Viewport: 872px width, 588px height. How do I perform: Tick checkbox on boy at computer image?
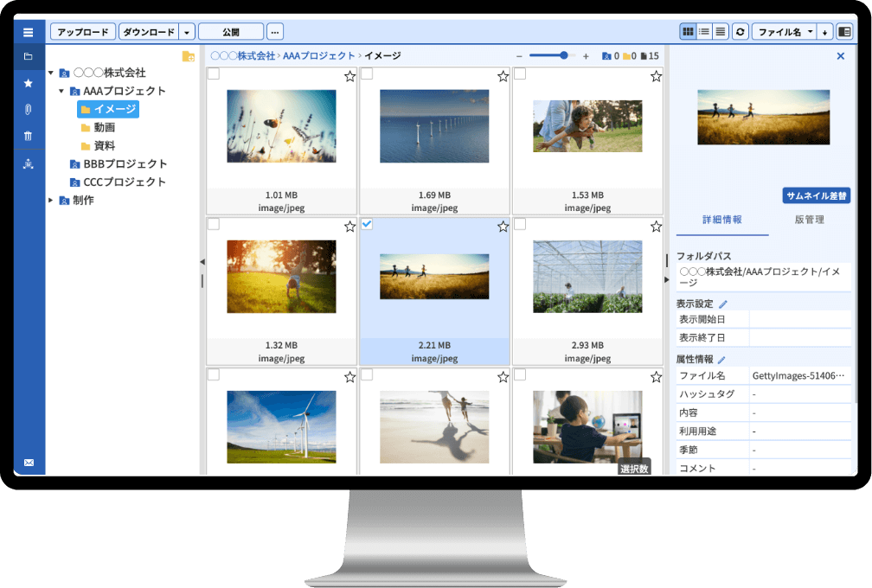(x=520, y=374)
